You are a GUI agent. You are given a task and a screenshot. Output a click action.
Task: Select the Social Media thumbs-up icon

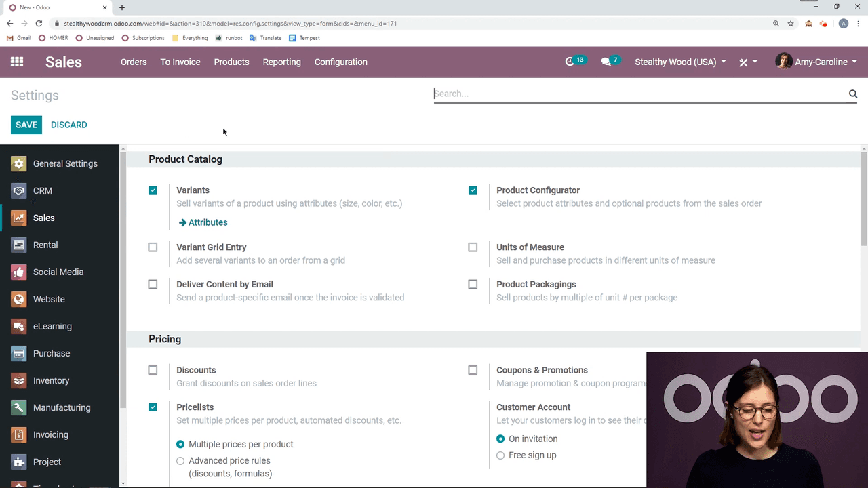pos(19,272)
